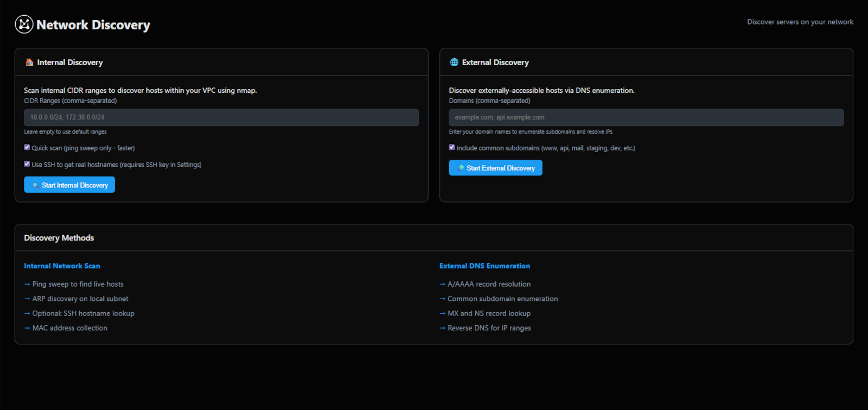Uncheck Include common subdomains option
The width and height of the screenshot is (868, 410).
tap(452, 147)
